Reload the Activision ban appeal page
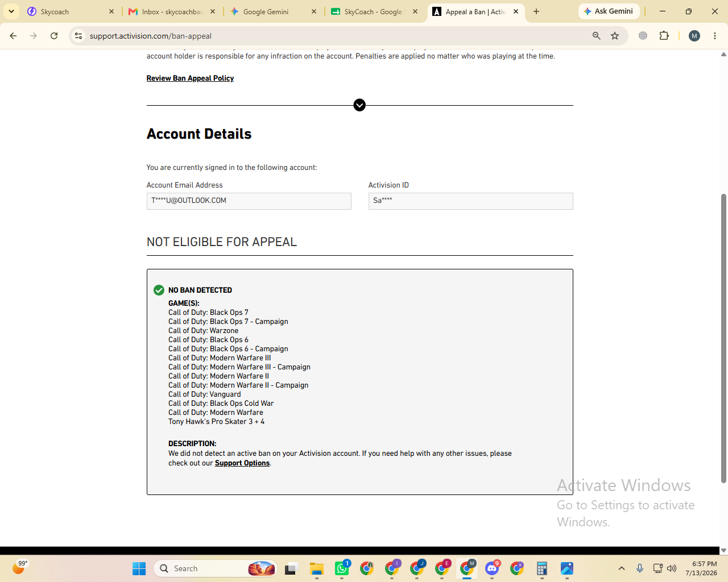This screenshot has width=728, height=582. coord(54,36)
